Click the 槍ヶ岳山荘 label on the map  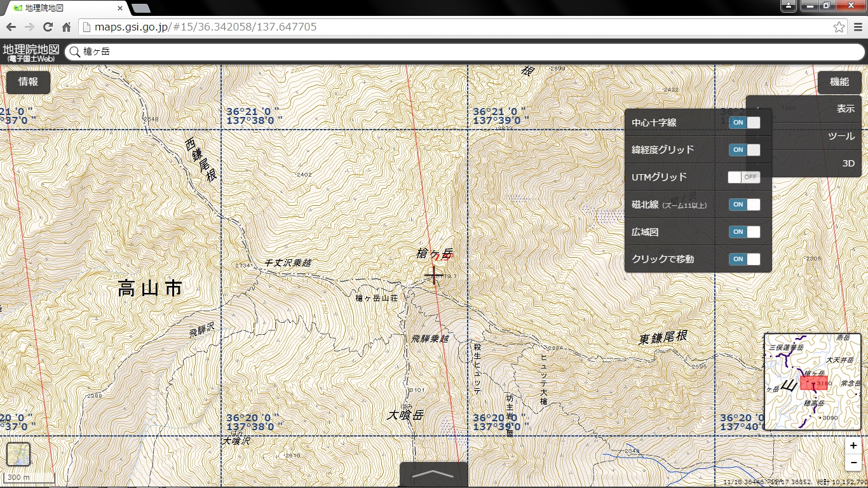coord(377,298)
